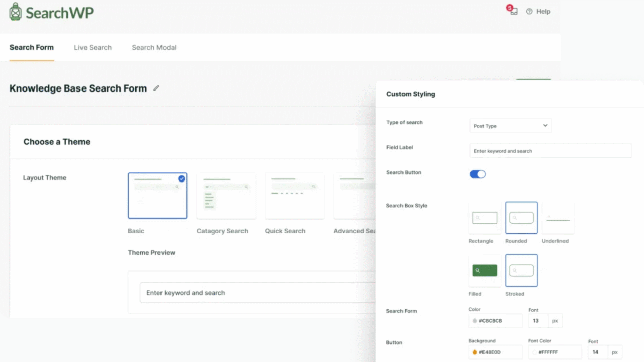The width and height of the screenshot is (644, 362).
Task: Choose the Quick Search layout theme
Action: (x=294, y=196)
